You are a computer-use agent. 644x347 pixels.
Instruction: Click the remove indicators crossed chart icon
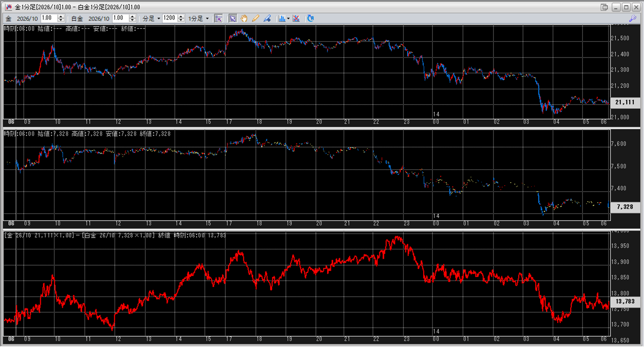pyautogui.click(x=296, y=18)
